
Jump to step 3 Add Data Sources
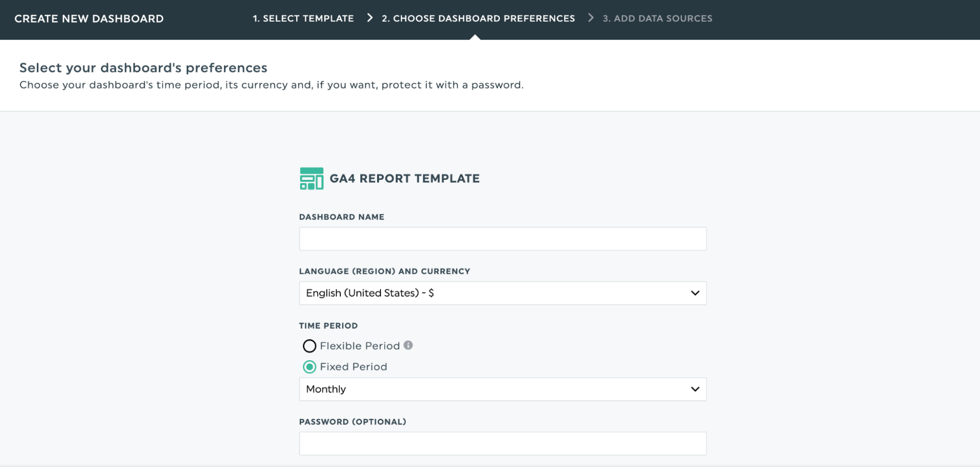point(657,19)
